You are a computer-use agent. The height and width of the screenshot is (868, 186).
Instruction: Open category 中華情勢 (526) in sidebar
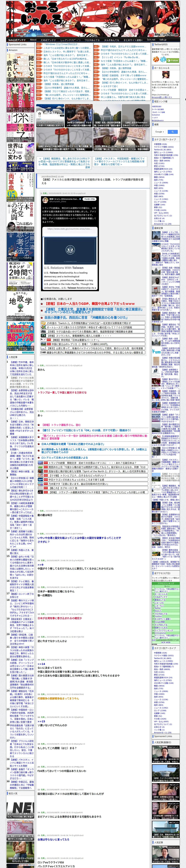[160, 144]
